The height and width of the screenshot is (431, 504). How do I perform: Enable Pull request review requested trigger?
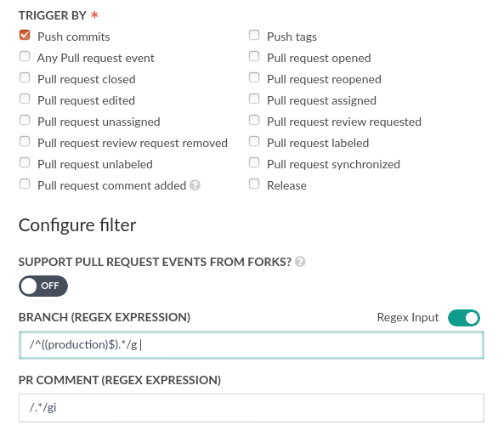pyautogui.click(x=254, y=120)
